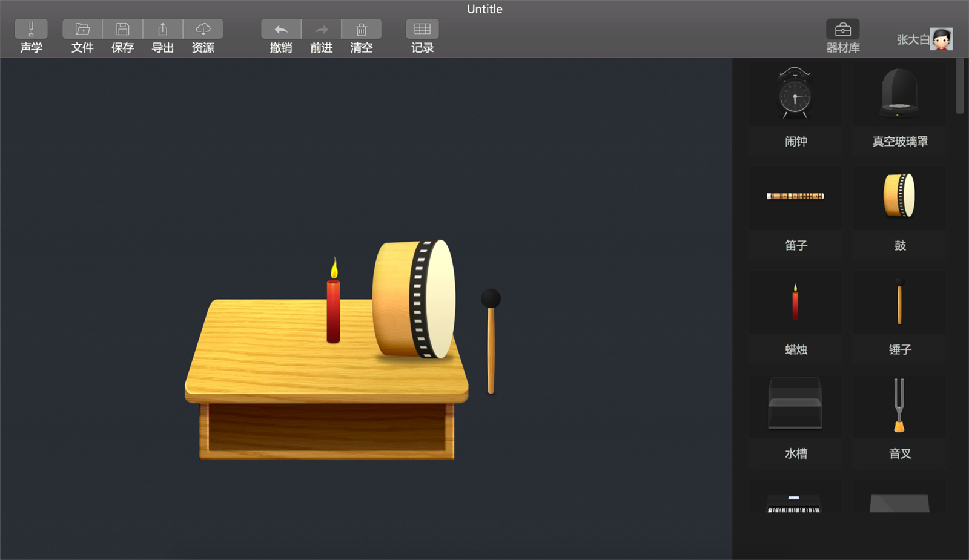The image size is (969, 560).
Task: Open the 记录 table record icon
Action: [x=422, y=29]
